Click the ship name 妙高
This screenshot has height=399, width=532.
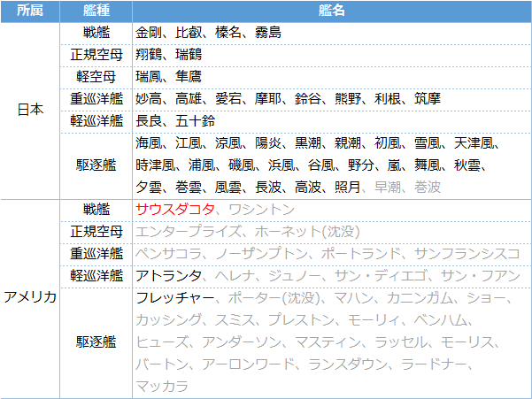coord(149,98)
